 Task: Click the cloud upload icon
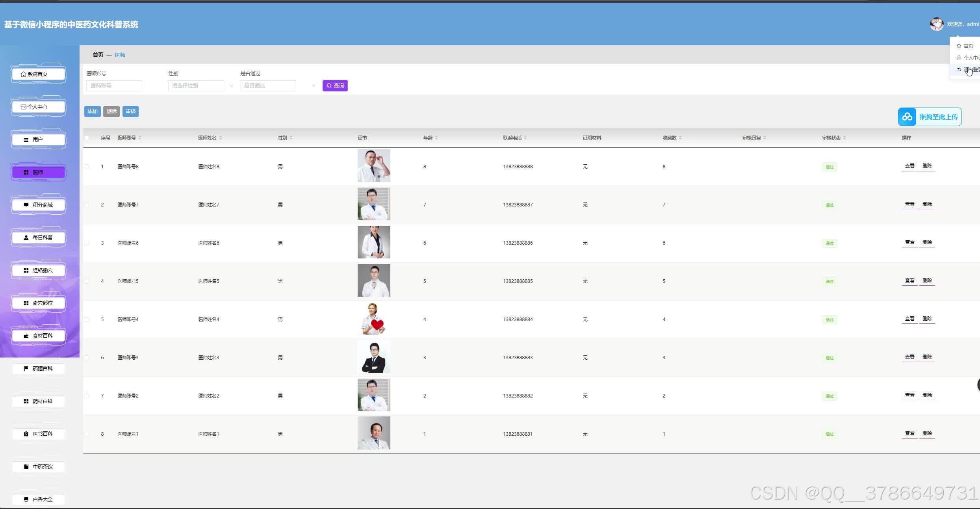[907, 117]
